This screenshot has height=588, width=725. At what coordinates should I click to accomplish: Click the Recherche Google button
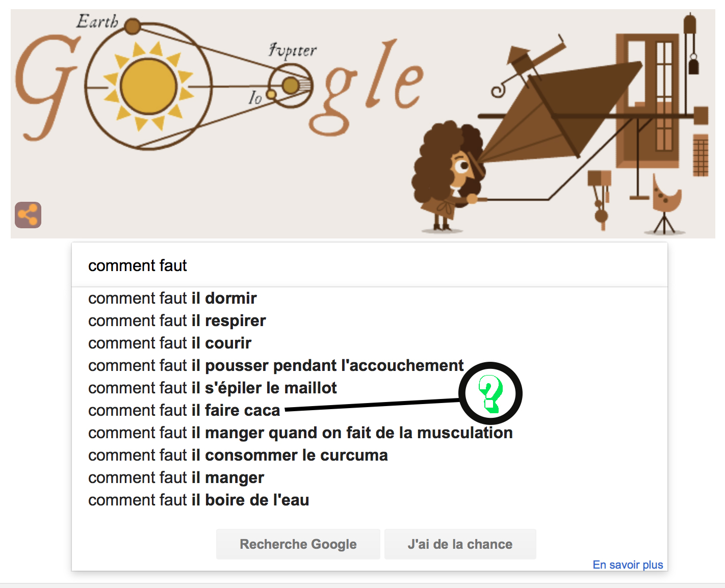[x=298, y=544]
